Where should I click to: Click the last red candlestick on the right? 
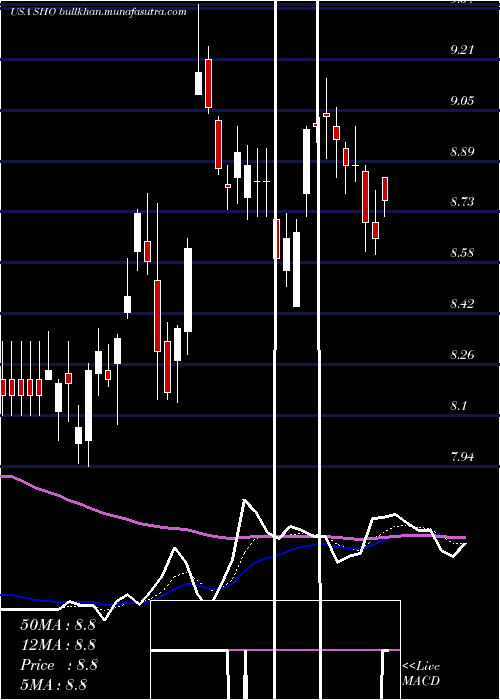click(385, 189)
